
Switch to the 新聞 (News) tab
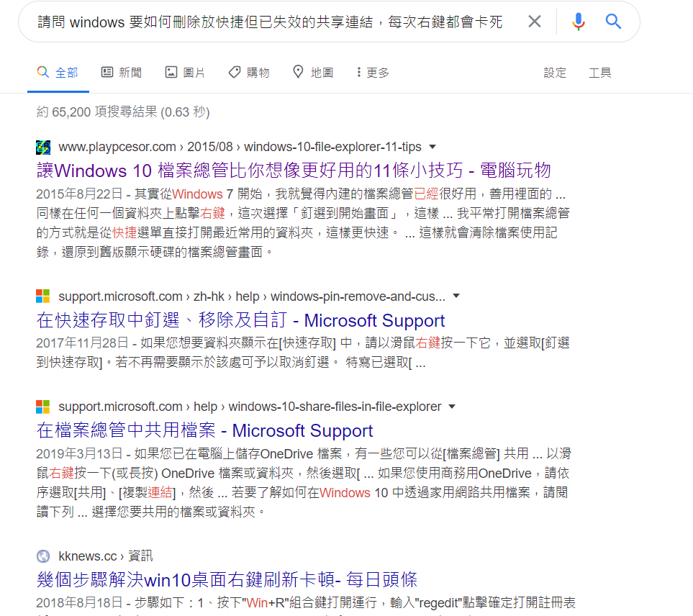(122, 73)
